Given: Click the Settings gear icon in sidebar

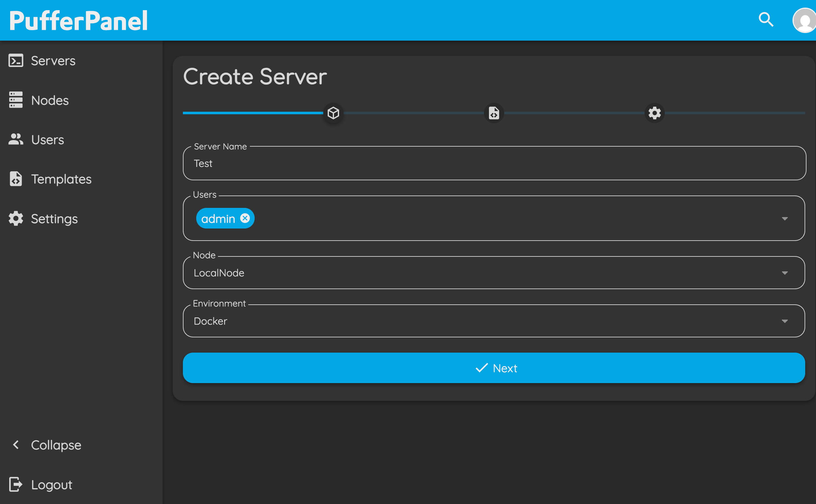Looking at the screenshot, I should 16,219.
